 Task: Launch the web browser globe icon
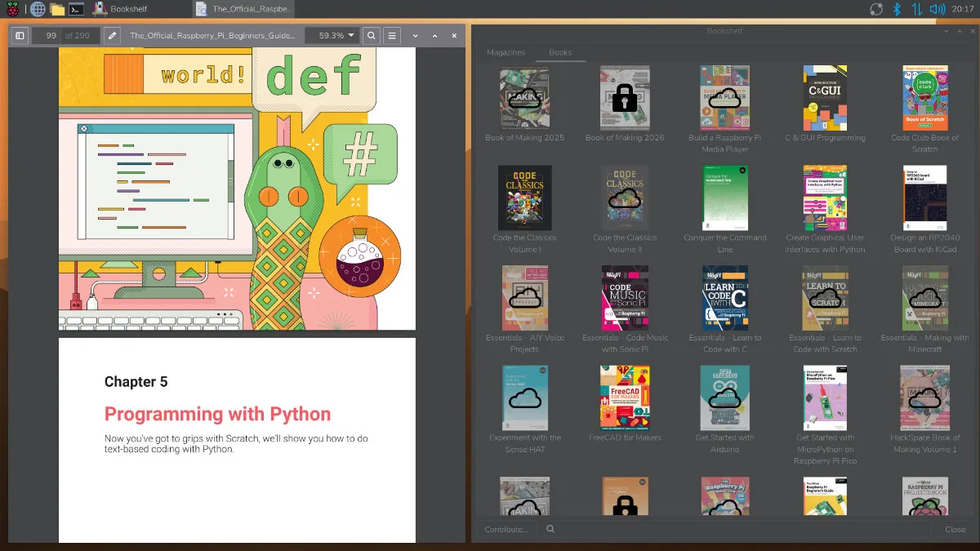coord(36,10)
